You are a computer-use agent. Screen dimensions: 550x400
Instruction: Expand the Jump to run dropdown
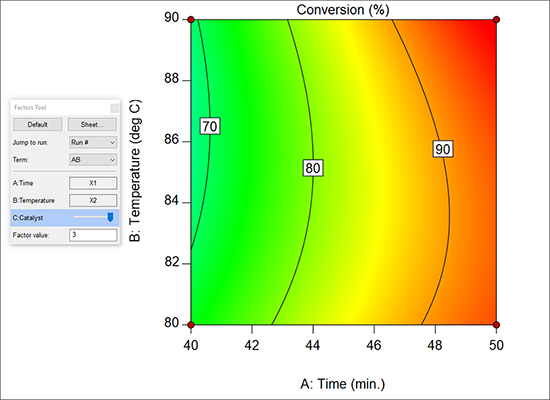[93, 142]
